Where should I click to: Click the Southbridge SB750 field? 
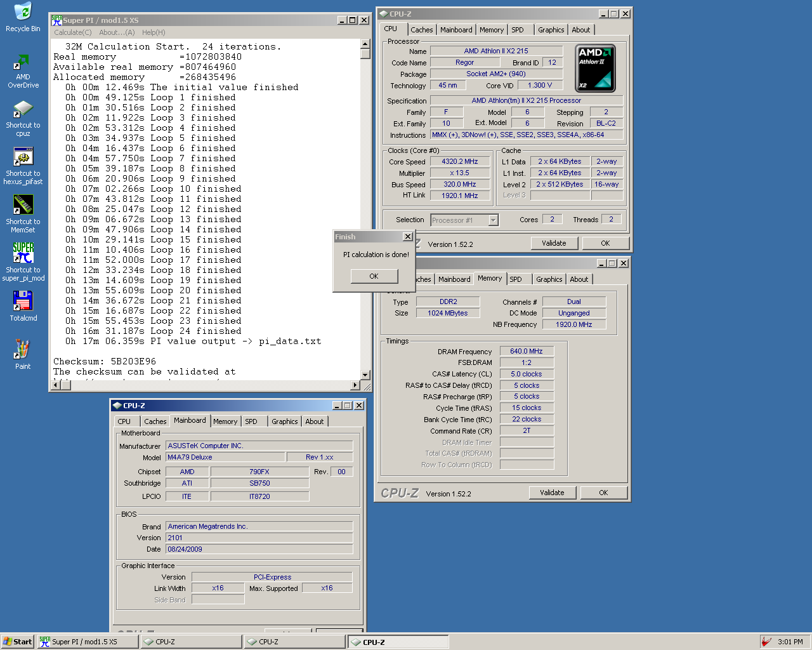[259, 483]
